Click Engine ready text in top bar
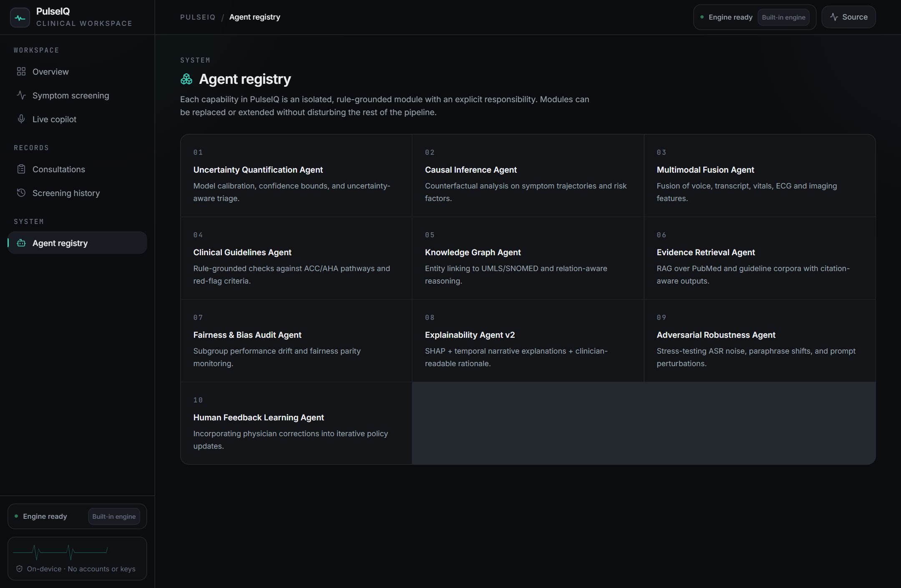 coord(730,17)
